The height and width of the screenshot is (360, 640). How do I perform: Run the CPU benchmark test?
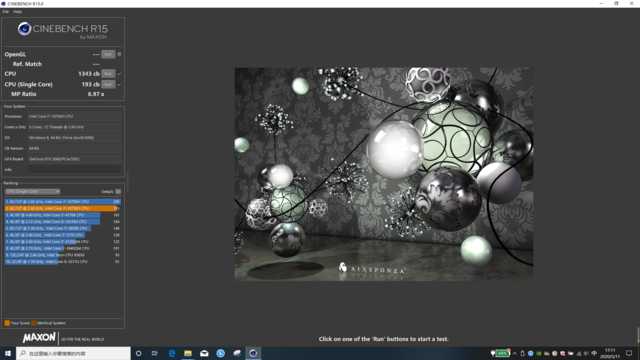point(108,74)
